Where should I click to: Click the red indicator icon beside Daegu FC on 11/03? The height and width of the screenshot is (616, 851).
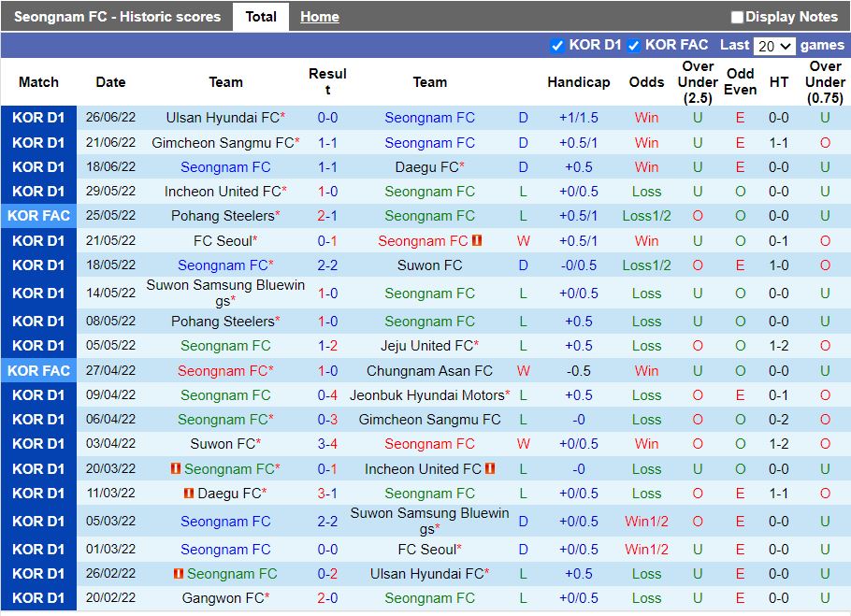[x=187, y=494]
